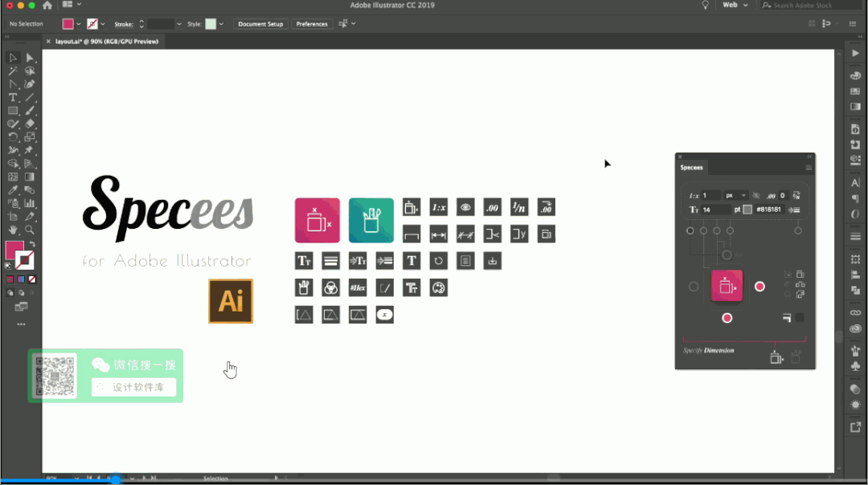Click Specify Dimension icon in Specees panel footer
This screenshot has width=868, height=485.
click(x=776, y=358)
